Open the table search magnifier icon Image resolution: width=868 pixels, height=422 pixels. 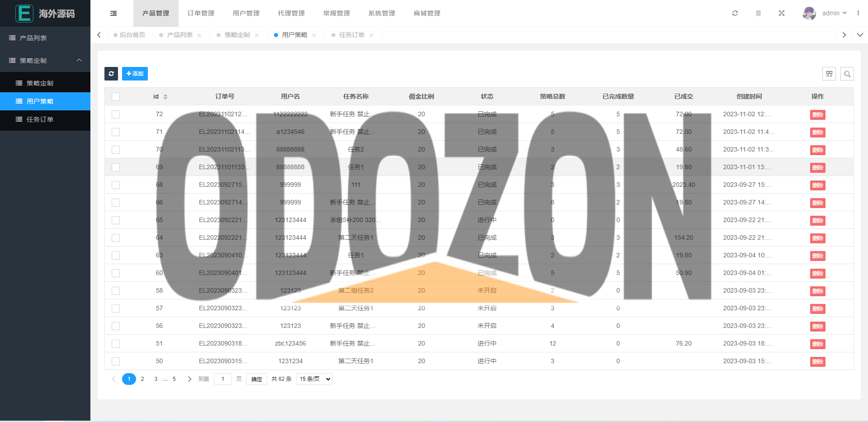(x=847, y=74)
